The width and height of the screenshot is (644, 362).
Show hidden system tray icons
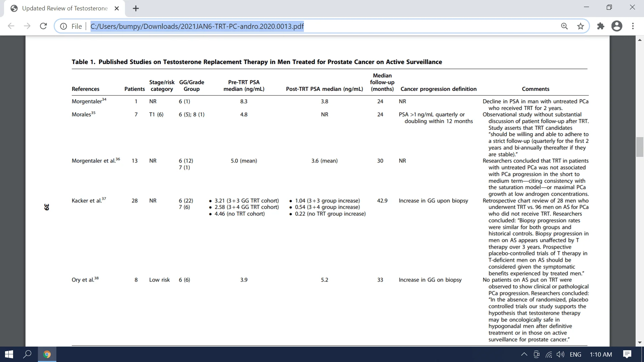(524, 354)
